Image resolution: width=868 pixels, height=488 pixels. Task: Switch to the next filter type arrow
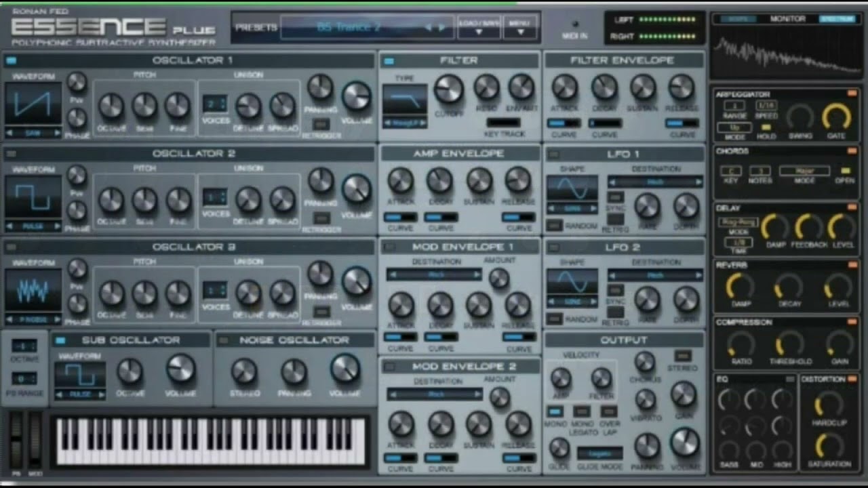click(423, 123)
